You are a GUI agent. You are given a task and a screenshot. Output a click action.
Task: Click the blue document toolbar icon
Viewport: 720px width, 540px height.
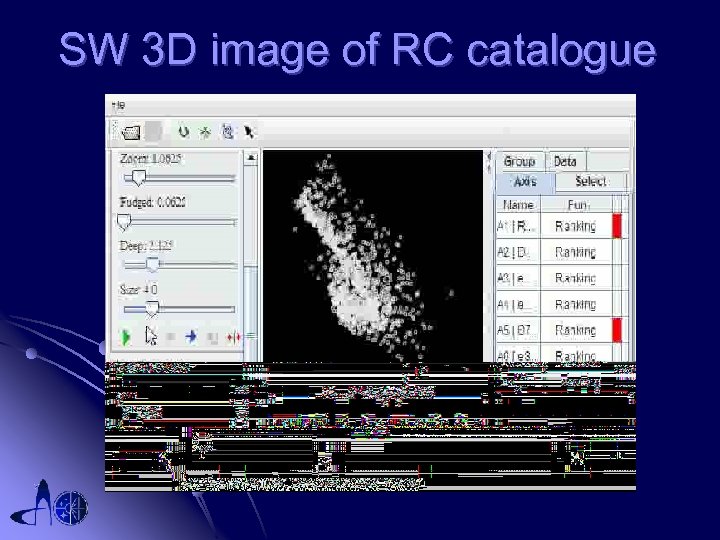[x=227, y=132]
